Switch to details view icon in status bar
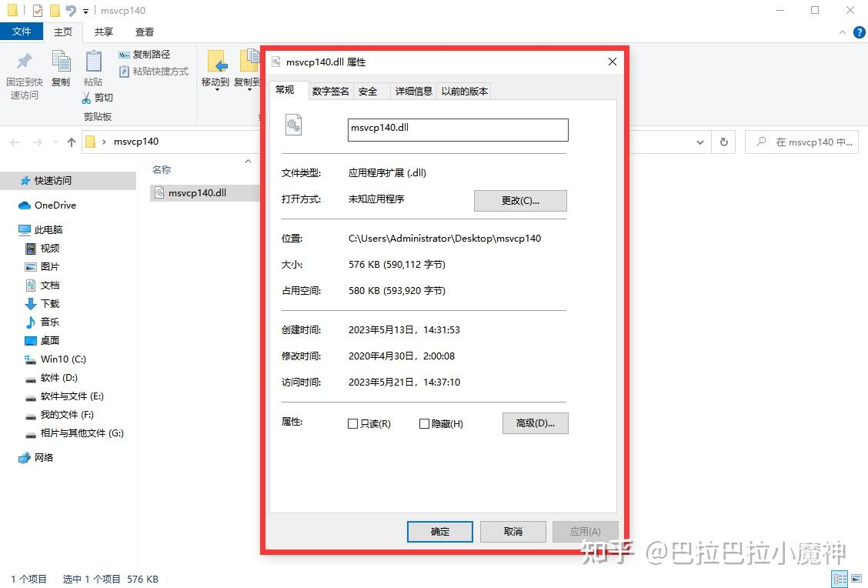The width and height of the screenshot is (868, 588). pos(840,579)
